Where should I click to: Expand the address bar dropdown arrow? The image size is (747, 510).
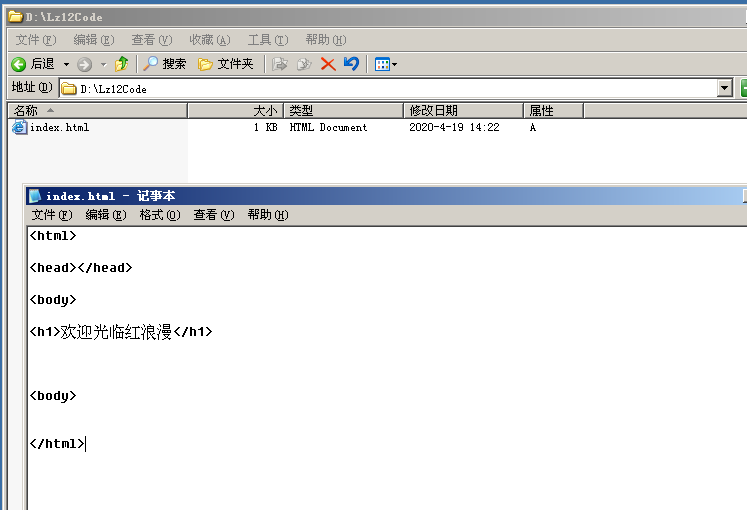(x=725, y=88)
